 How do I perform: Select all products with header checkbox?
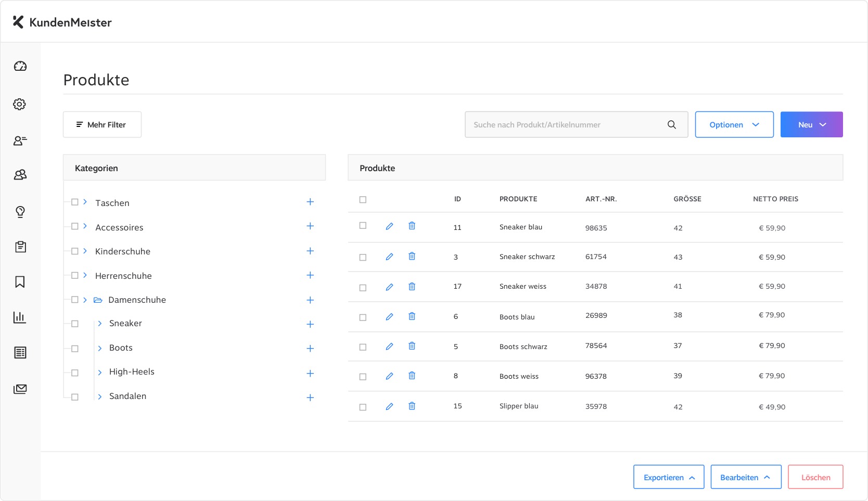(x=363, y=199)
